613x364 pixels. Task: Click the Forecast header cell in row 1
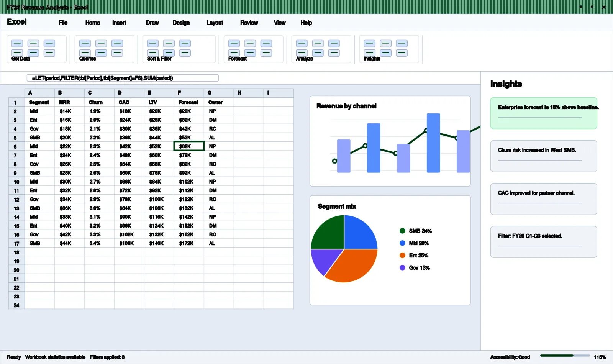189,102
